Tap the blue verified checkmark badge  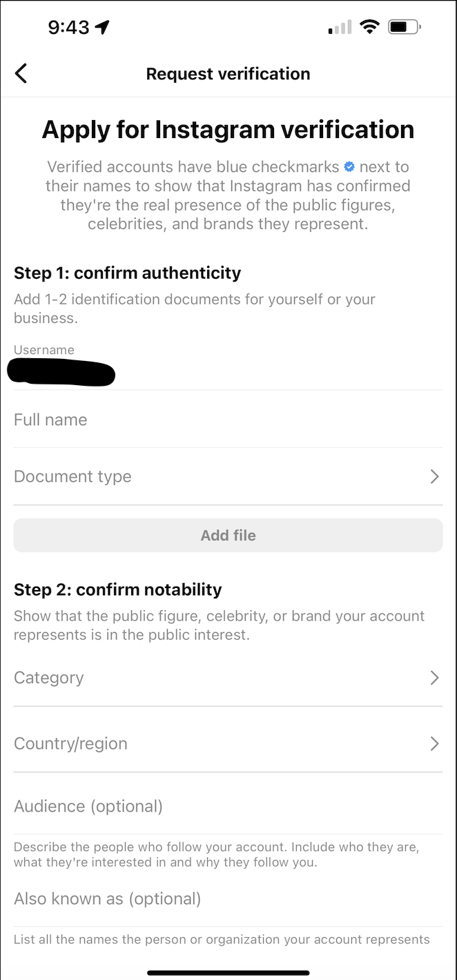[x=349, y=167]
